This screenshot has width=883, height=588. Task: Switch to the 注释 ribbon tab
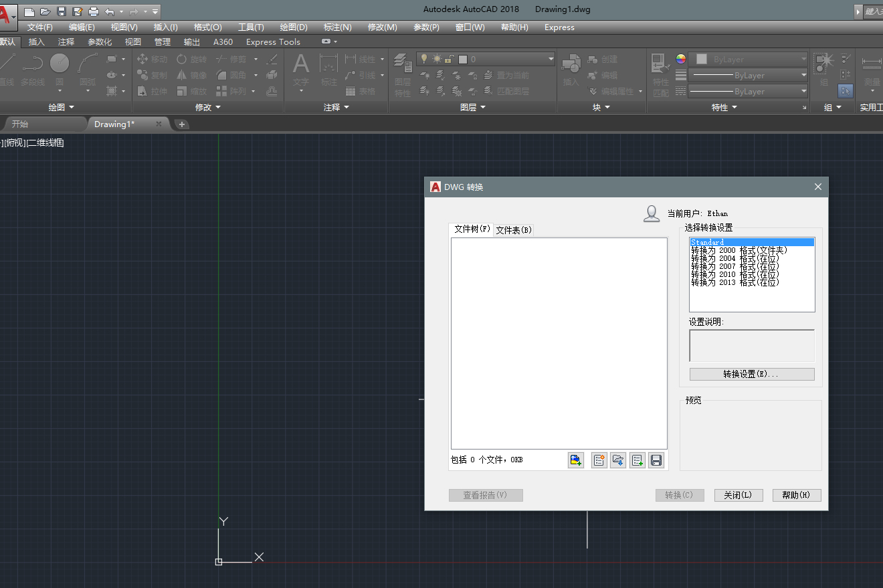click(66, 41)
